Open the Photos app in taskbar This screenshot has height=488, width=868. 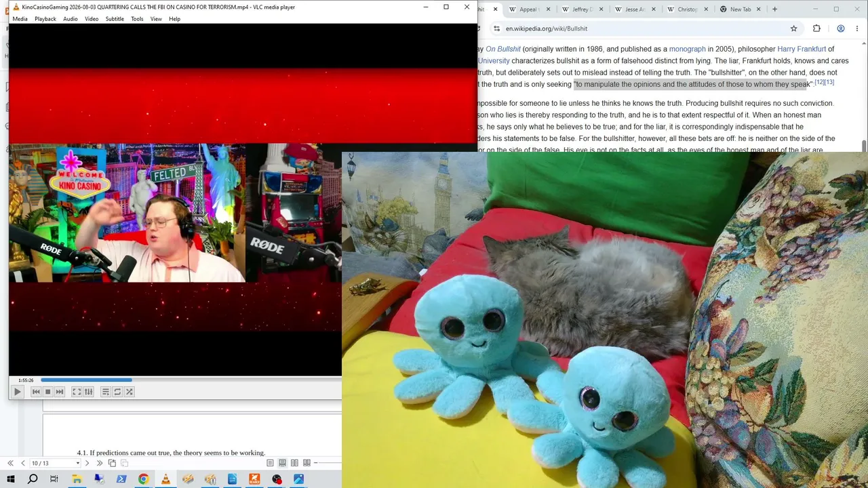point(298,479)
